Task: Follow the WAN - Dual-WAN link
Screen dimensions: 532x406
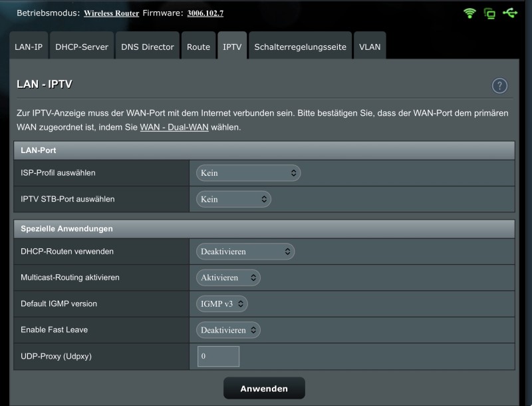Action: coord(174,127)
